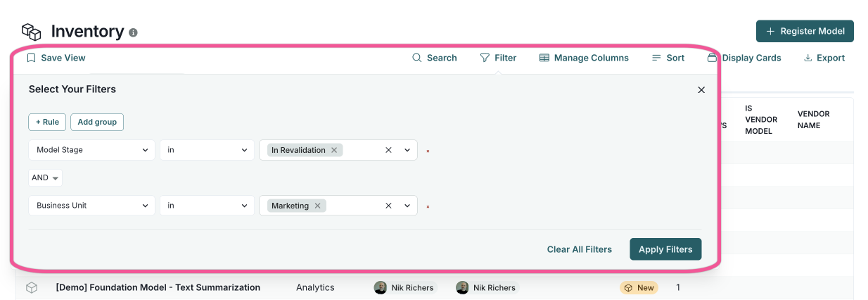Switch to Display Cards view
The width and height of the screenshot is (868, 300).
744,58
